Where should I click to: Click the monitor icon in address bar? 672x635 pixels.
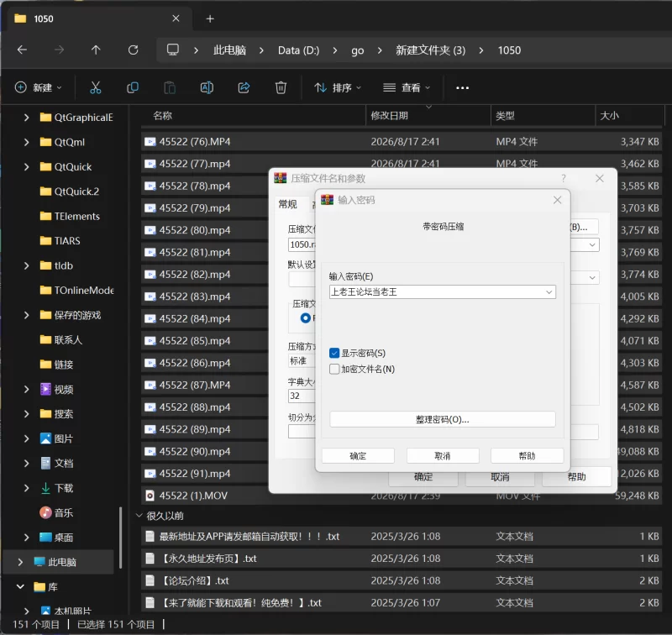[x=173, y=50]
